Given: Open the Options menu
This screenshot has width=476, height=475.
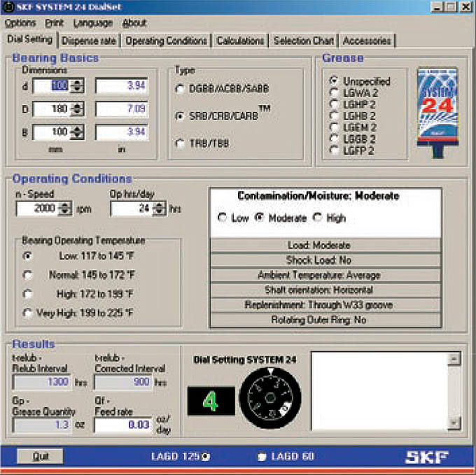Looking at the screenshot, I should [20, 23].
